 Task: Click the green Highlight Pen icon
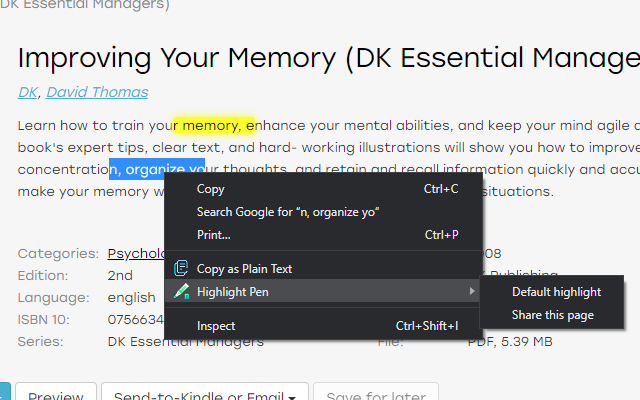coord(181,292)
